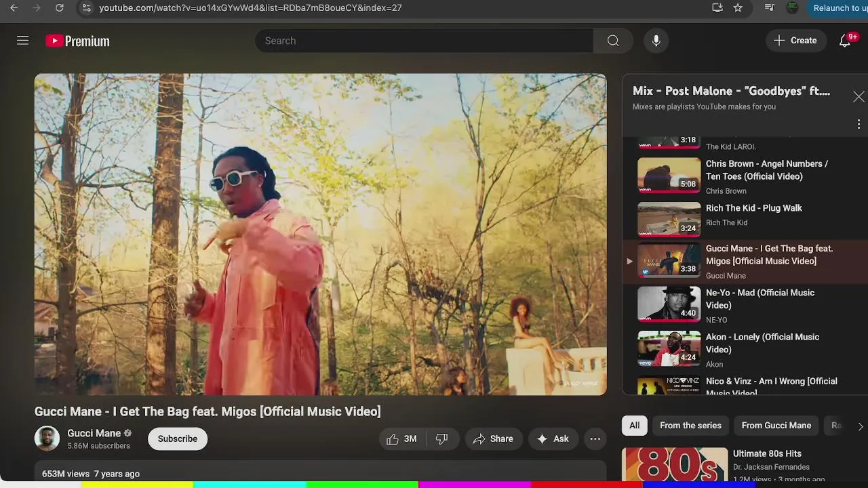Open site information icon in address bar
This screenshot has width=868, height=488.
pos(85,8)
